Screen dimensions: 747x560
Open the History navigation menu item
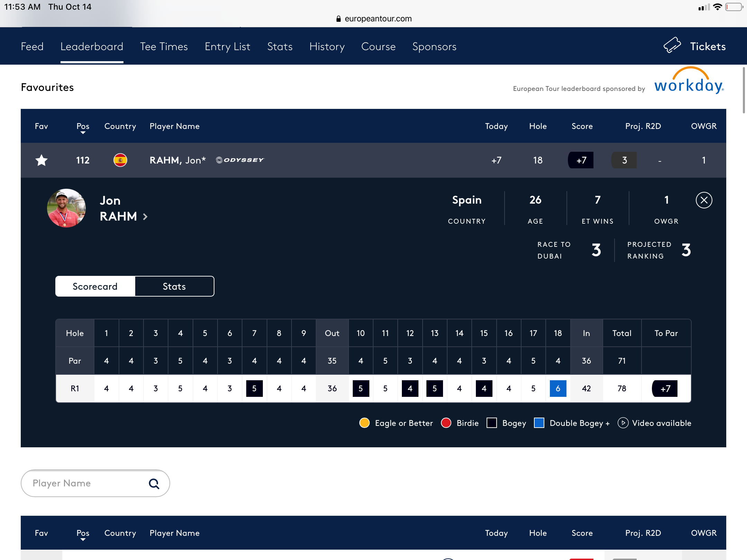tap(326, 46)
